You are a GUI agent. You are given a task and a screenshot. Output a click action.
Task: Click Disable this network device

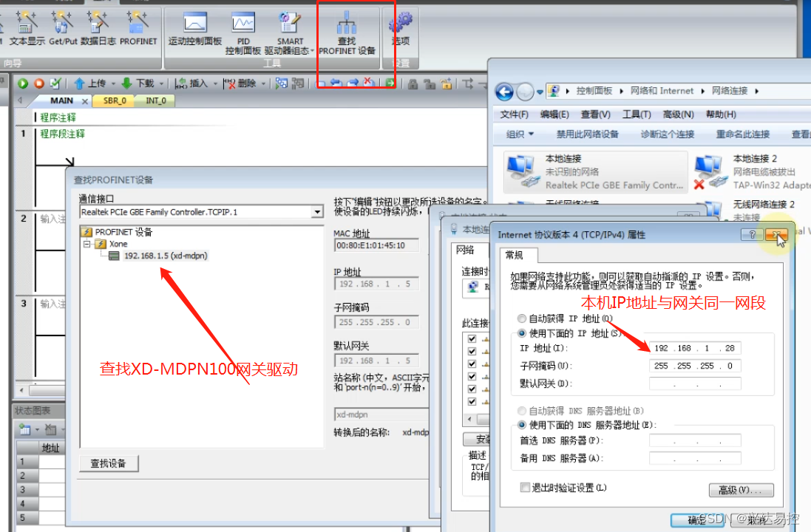pos(587,134)
